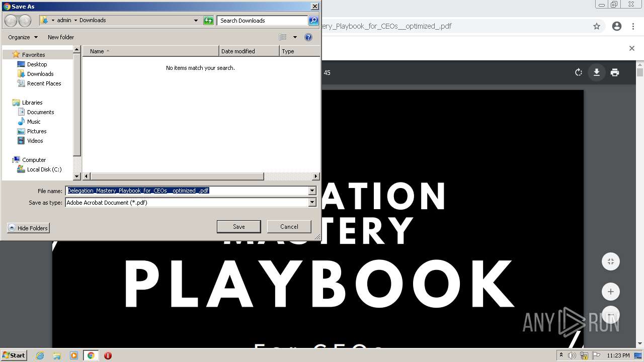Open Windows Explorer from the taskbar

tap(57, 355)
